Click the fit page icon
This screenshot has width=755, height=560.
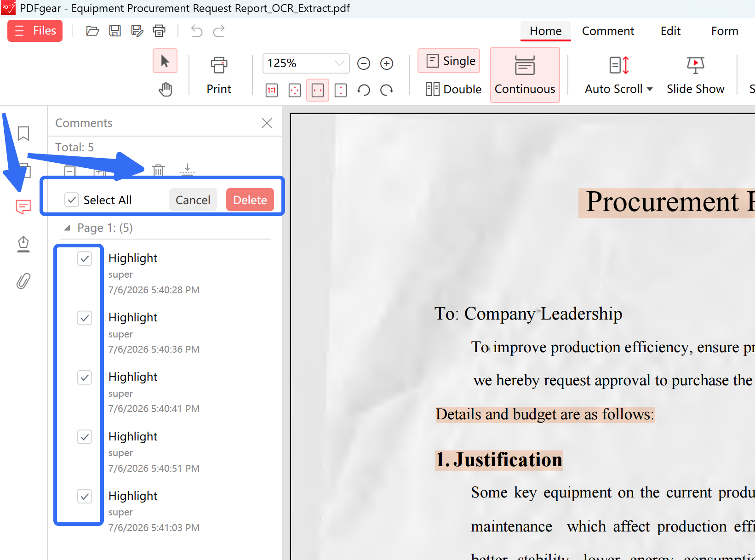295,90
